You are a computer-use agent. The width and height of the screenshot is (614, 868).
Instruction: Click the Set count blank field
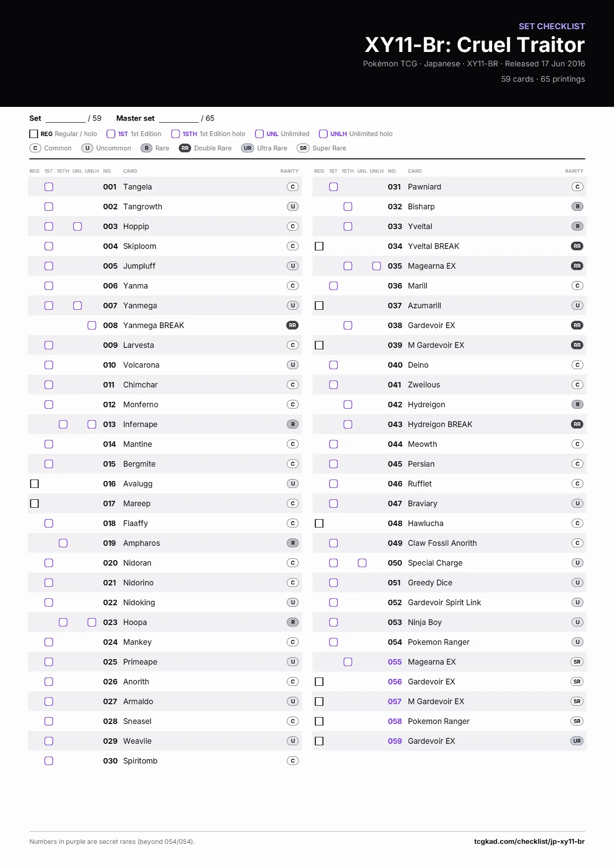[65, 118]
